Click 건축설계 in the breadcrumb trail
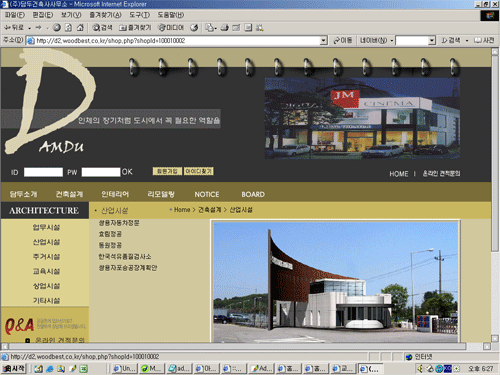Screen dimensions: 500x375 [210, 210]
